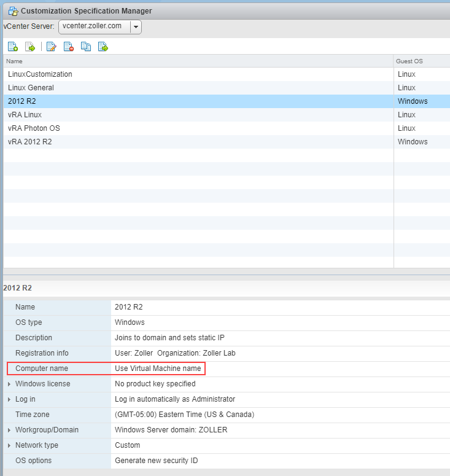The image size is (450, 476).
Task: Click the Custom network type value
Action: 128,445
